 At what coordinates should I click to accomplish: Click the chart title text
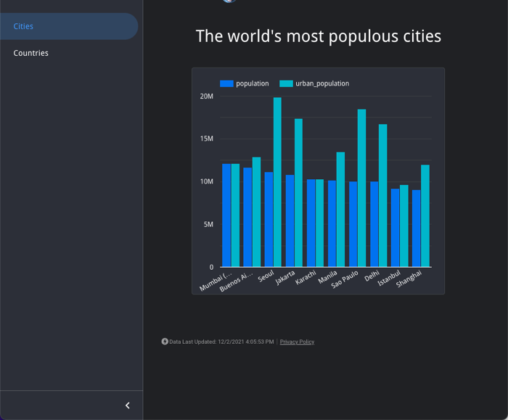[x=318, y=36]
